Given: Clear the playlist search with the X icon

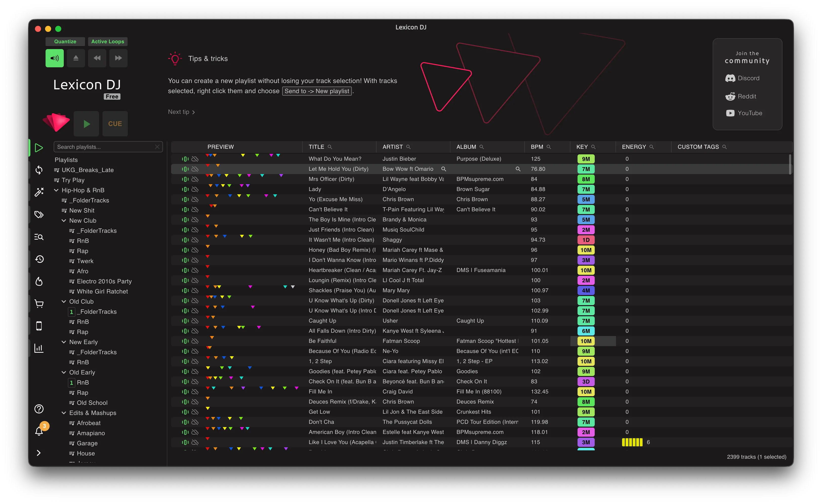Looking at the screenshot, I should 157,147.
